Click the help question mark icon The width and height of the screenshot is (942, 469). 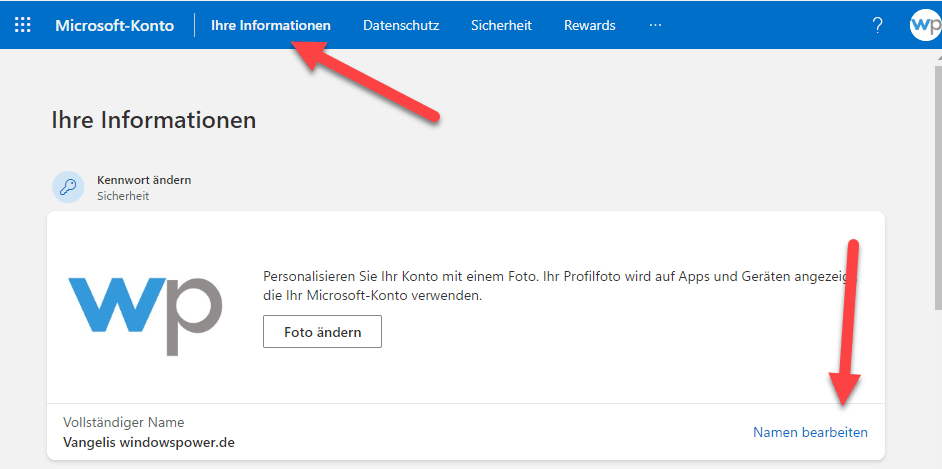click(x=877, y=25)
